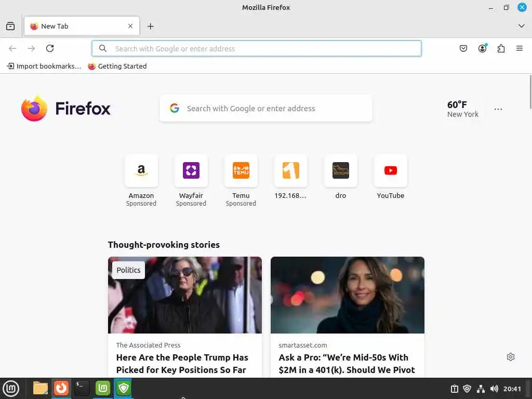Screen dimensions: 532x399
Task: Expand the list all tabs chevron
Action: [x=522, y=26]
